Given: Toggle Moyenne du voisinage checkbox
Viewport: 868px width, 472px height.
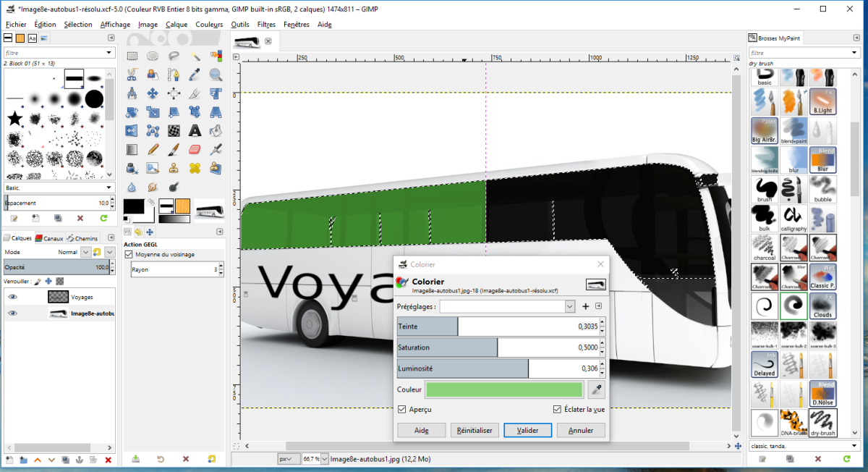Looking at the screenshot, I should (129, 254).
